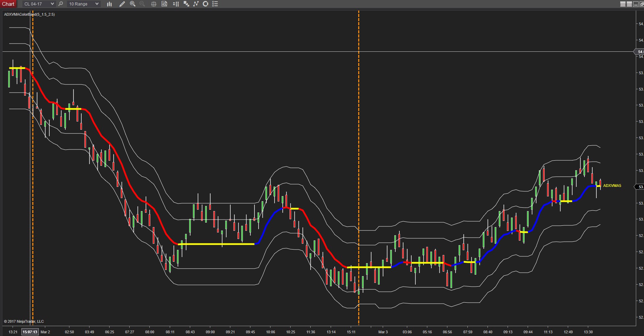This screenshot has height=336, width=644.
Task: Open chart Properties list icon
Action: click(215, 4)
